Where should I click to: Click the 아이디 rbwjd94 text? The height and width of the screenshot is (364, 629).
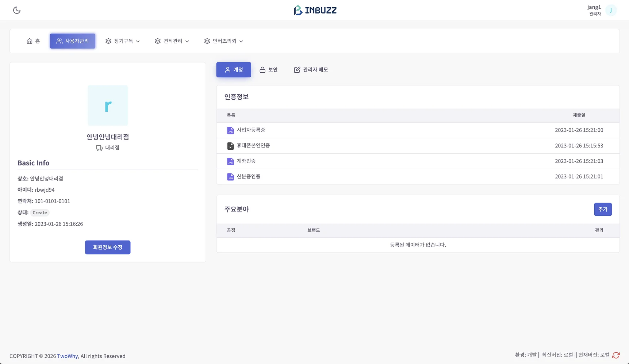tap(36, 190)
